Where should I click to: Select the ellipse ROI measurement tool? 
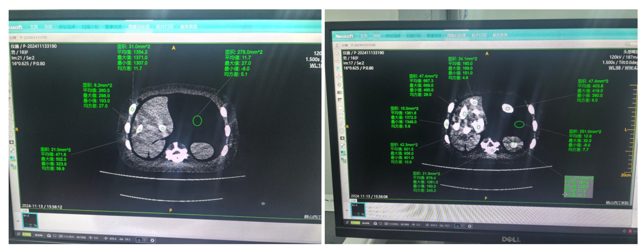pyautogui.click(x=340, y=108)
